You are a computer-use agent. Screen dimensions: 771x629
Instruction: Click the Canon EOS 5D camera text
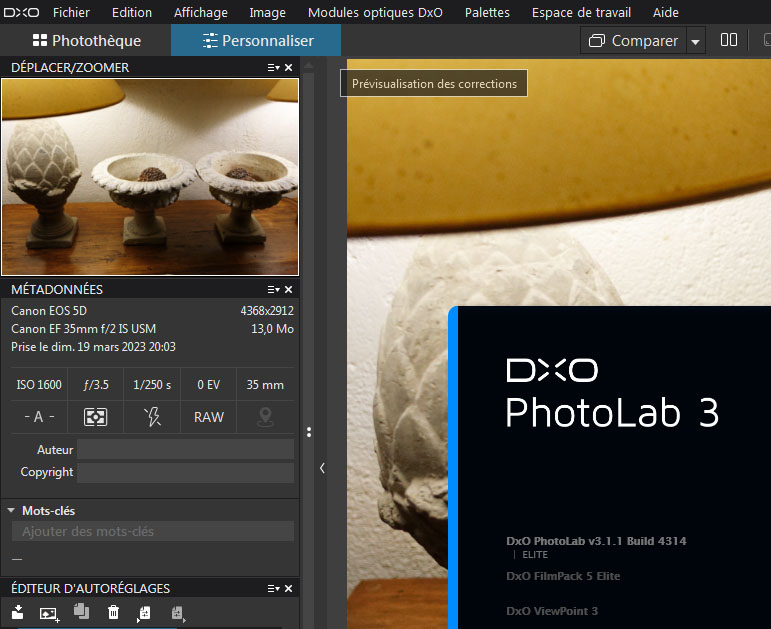[x=49, y=311]
